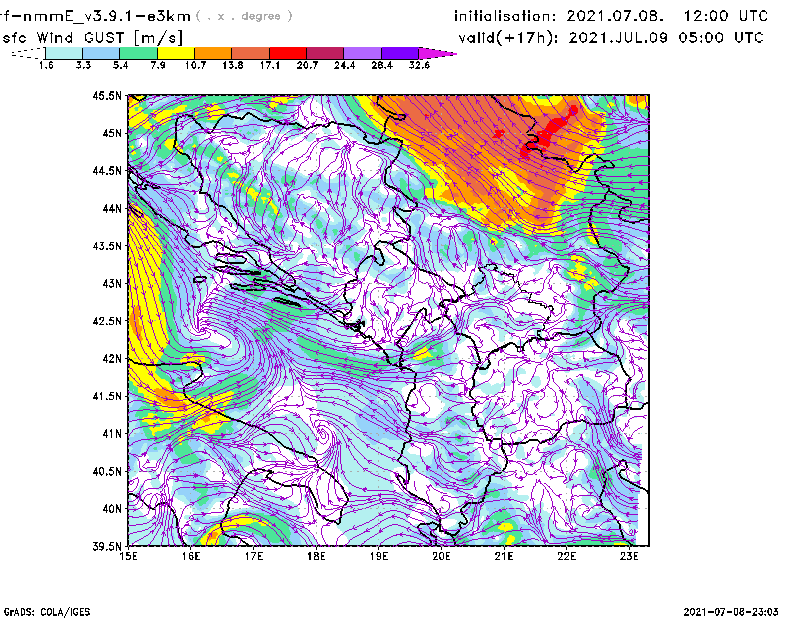Click the 44N latitude label

(x=112, y=208)
